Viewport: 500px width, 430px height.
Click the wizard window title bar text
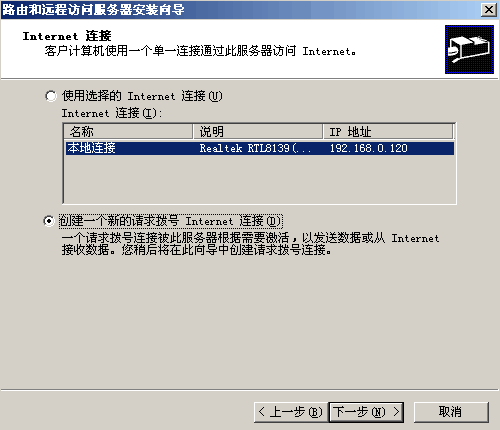93,10
